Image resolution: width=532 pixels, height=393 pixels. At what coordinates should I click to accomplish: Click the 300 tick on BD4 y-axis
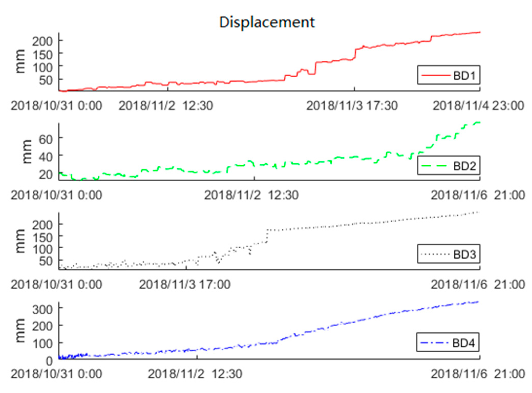pos(42,309)
